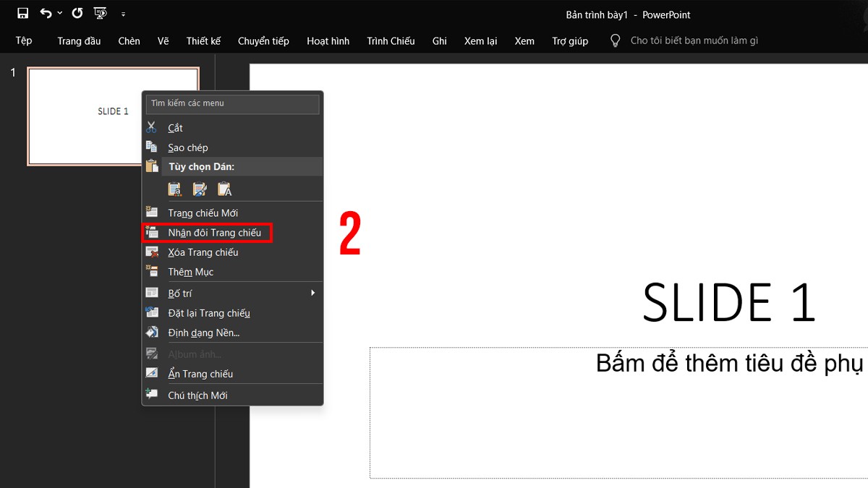Switch to the Ghi tab

point(440,40)
